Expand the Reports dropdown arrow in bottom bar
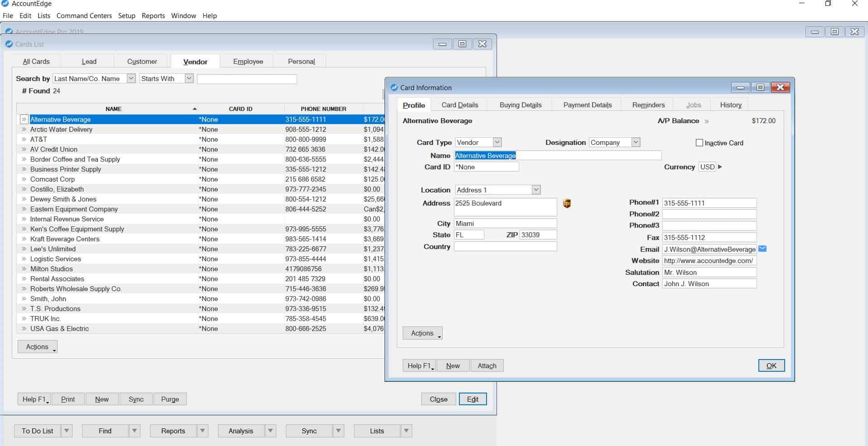 [x=203, y=431]
